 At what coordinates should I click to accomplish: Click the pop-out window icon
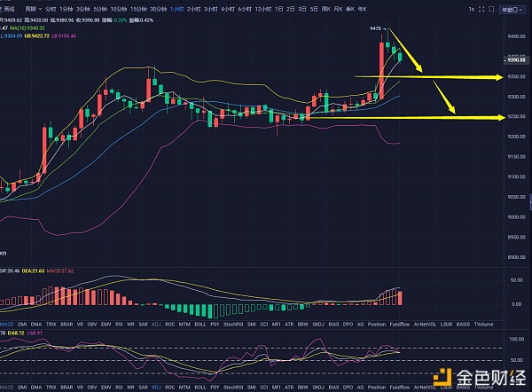pos(491,9)
